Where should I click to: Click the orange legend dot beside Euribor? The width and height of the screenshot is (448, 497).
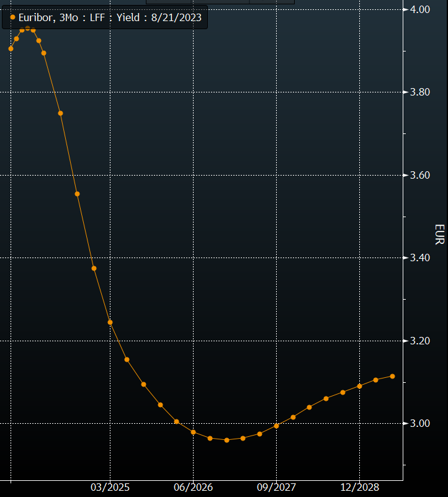click(12, 18)
